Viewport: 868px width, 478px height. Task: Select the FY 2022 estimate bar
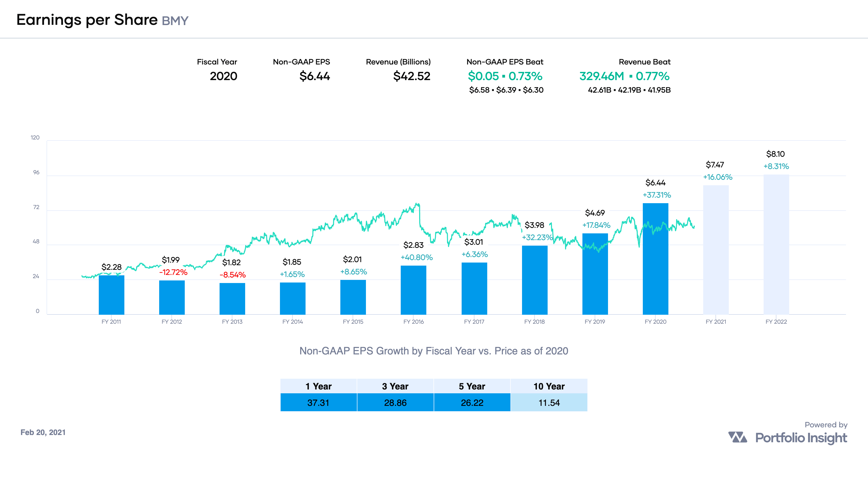pos(776,245)
